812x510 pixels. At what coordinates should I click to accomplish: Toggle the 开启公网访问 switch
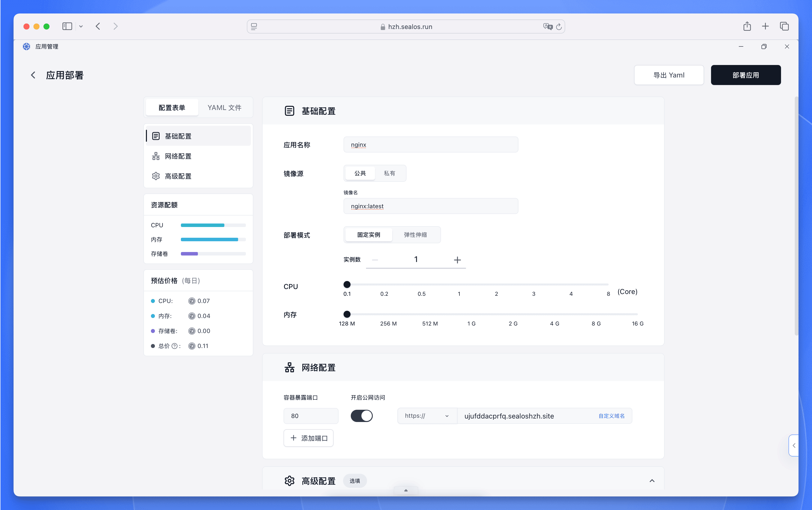coord(362,416)
